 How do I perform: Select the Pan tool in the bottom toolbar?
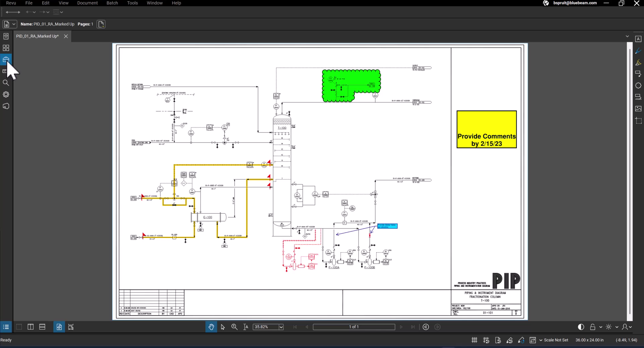coord(211,327)
